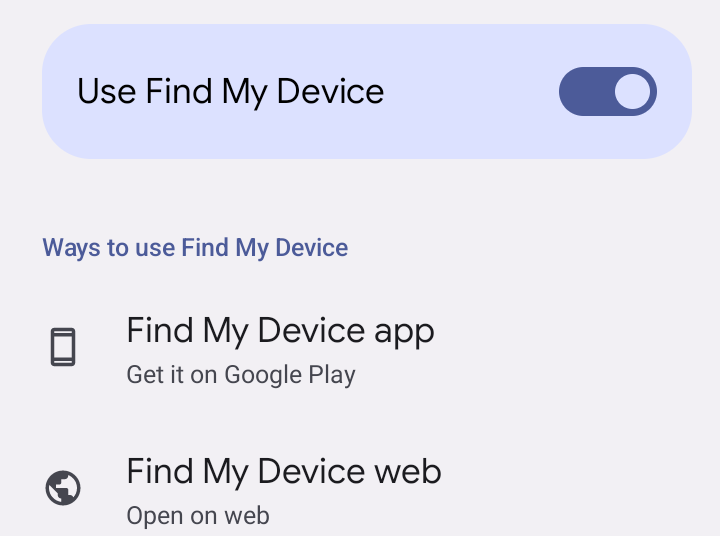Turn off the Use Find My Device switch
The image size is (720, 536).
coord(608,91)
